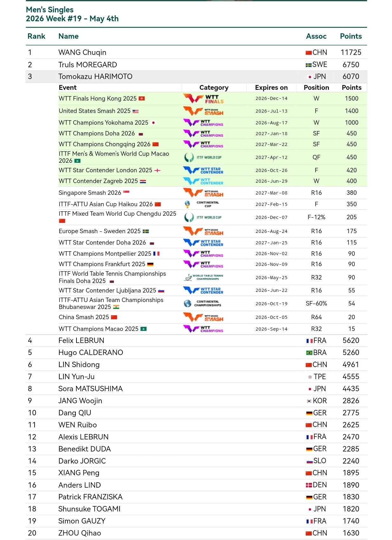Click the Expires on sub-table header
Image resolution: width=392 pixels, height=540 pixels.
271,88
